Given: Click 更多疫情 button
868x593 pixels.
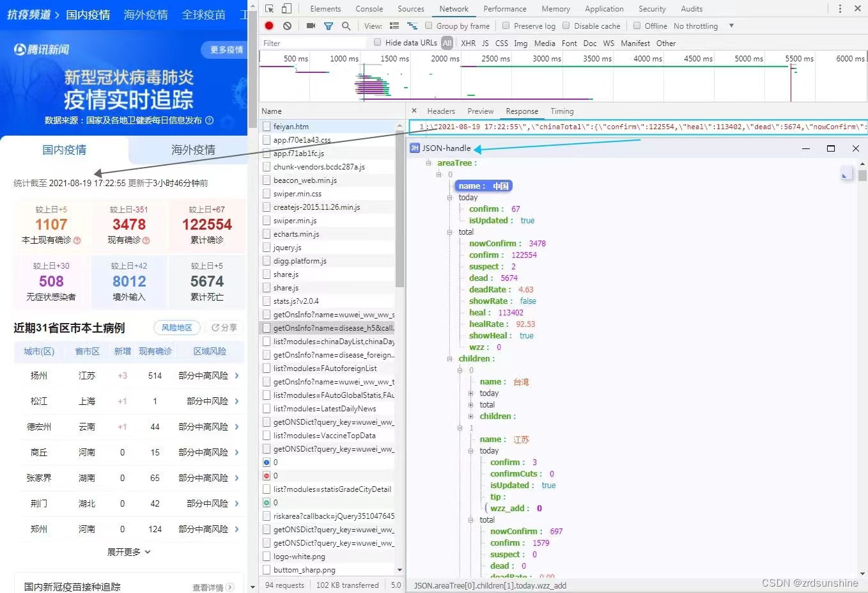Looking at the screenshot, I should [226, 49].
